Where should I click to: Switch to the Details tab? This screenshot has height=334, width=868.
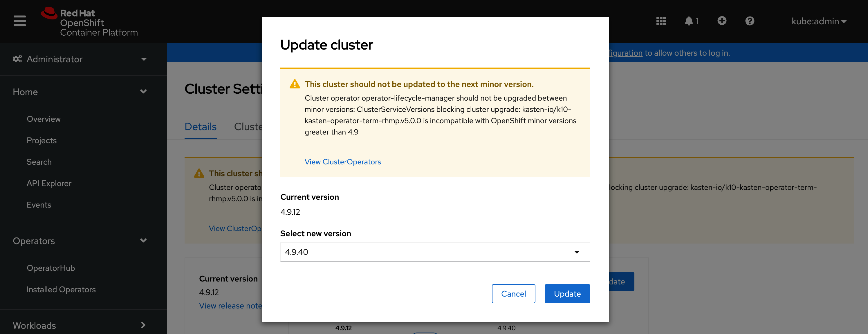201,126
